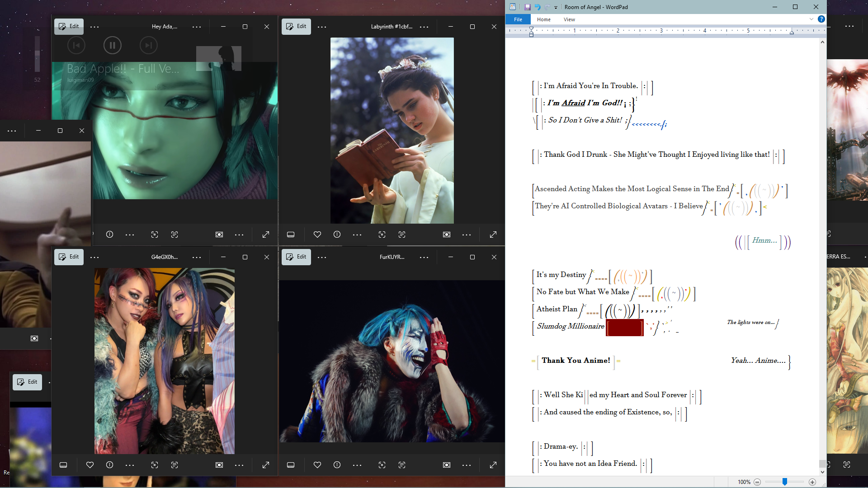Viewport: 868px width, 488px height.
Task: Save the WordPad document via quick access
Action: (527, 7)
